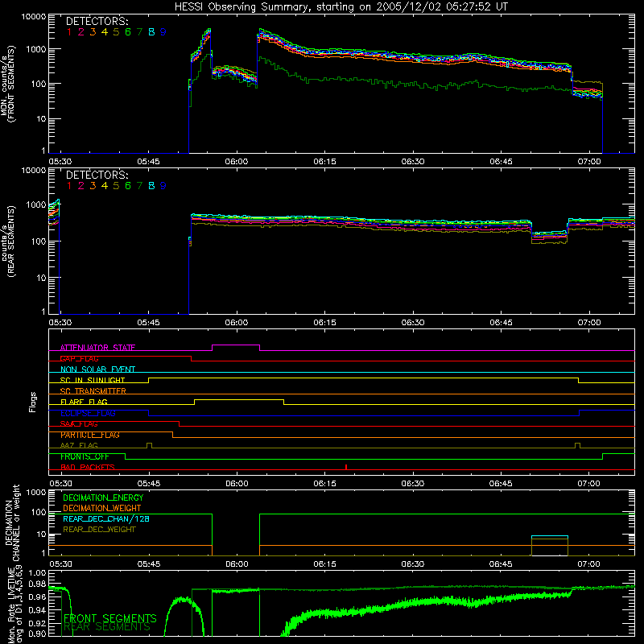Viewport: 644px width, 644px height.
Task: Click 06:45 tick under Flags panel
Action: tap(501, 484)
